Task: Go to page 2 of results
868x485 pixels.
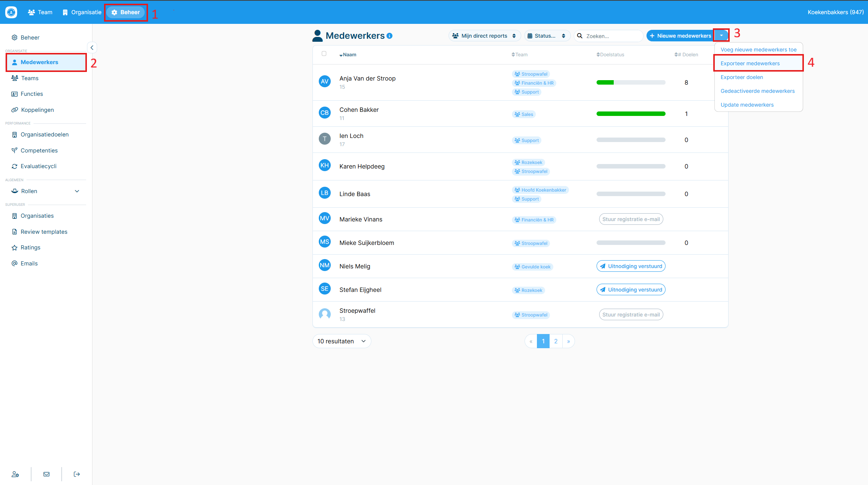Action: click(x=556, y=341)
